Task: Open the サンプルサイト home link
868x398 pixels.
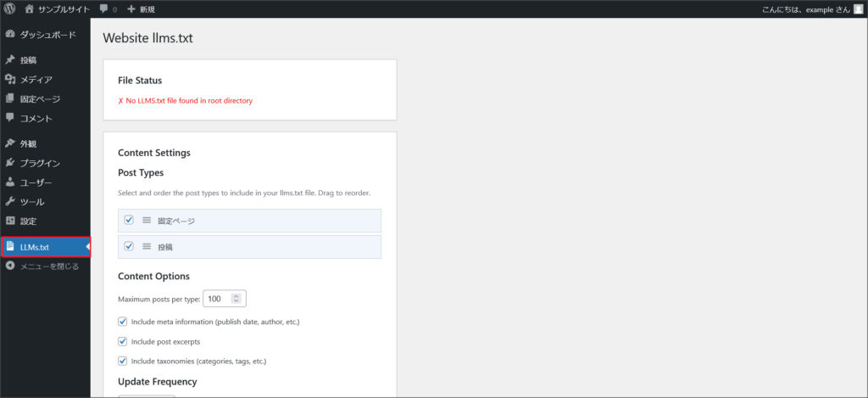Action: click(55, 9)
